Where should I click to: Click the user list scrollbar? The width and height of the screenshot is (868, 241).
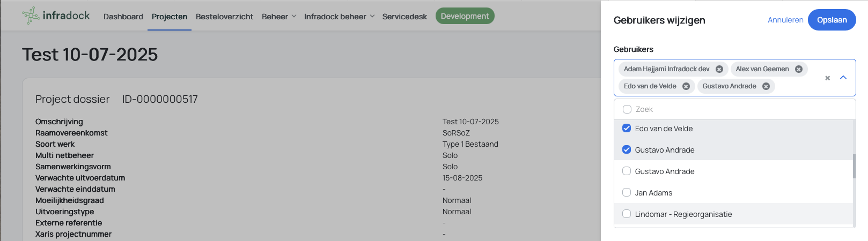tap(854, 167)
